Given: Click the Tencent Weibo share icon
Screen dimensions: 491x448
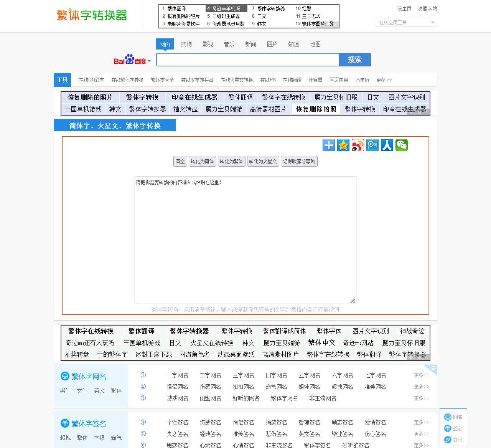Looking at the screenshot, I should click(x=372, y=145).
